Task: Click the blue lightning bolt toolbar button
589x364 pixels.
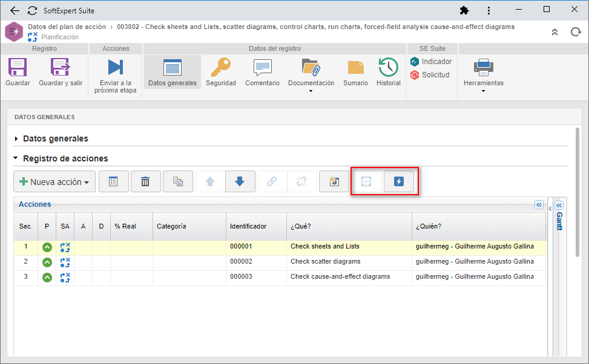Action: click(399, 181)
